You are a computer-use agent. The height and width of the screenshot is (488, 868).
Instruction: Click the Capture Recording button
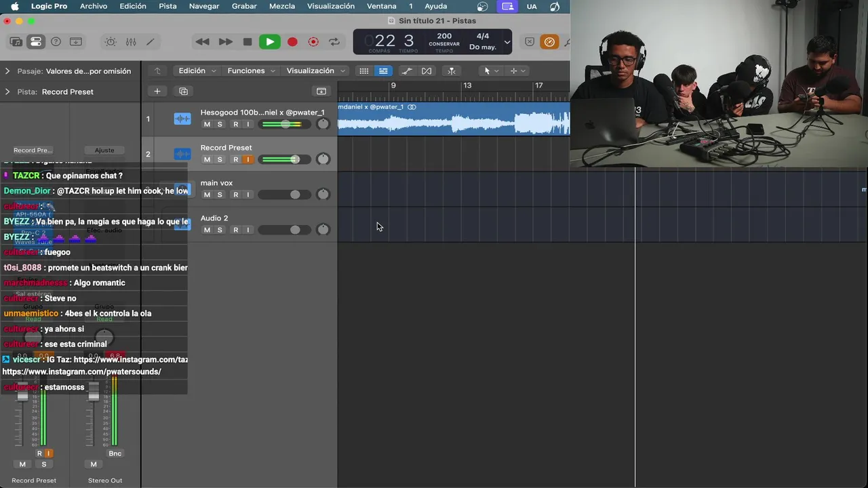(x=313, y=42)
